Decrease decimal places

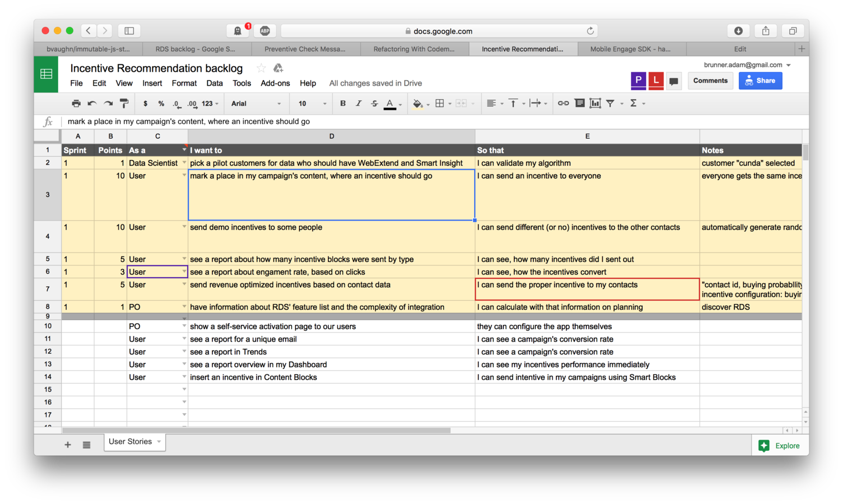(x=177, y=104)
